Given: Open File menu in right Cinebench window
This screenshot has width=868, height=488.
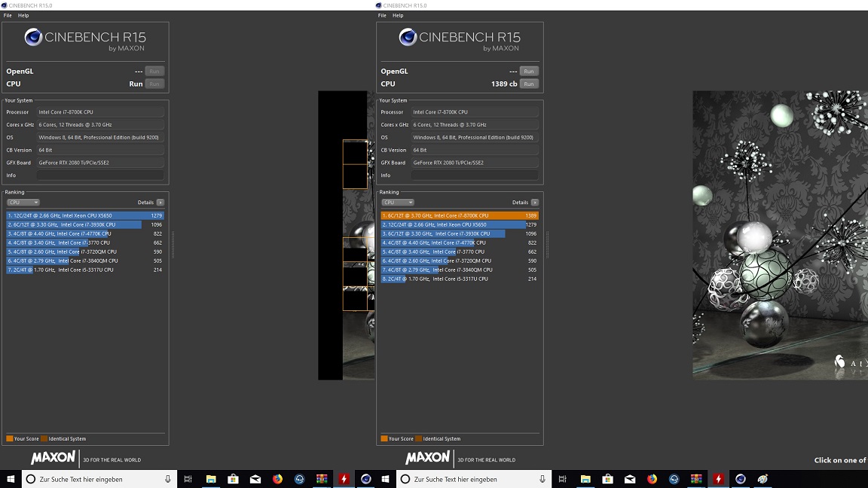Looking at the screenshot, I should point(382,16).
